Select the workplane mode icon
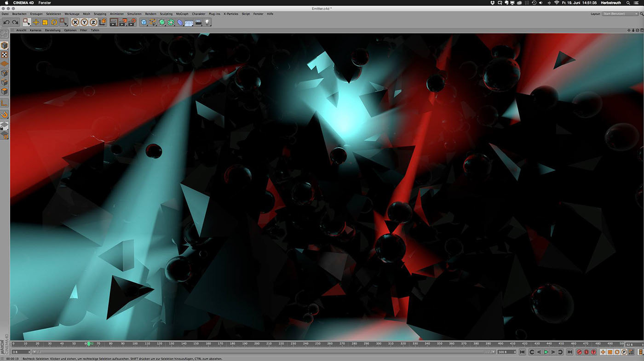This screenshot has width=644, height=361. click(x=5, y=63)
